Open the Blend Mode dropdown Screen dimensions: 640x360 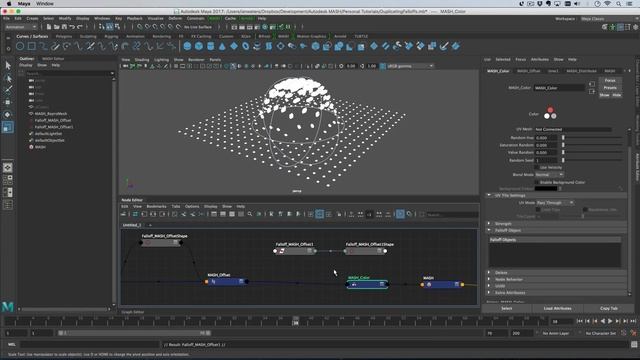click(549, 175)
